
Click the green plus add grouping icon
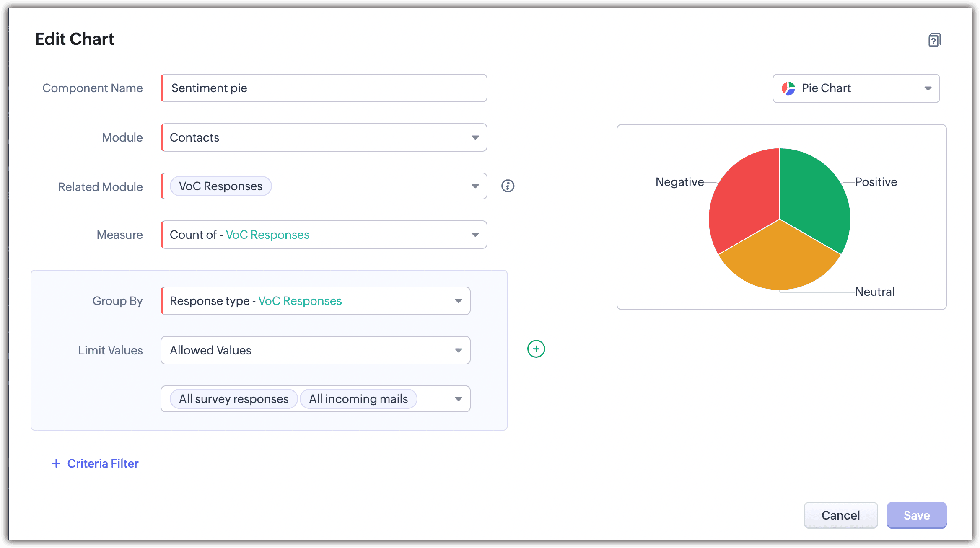tap(536, 349)
